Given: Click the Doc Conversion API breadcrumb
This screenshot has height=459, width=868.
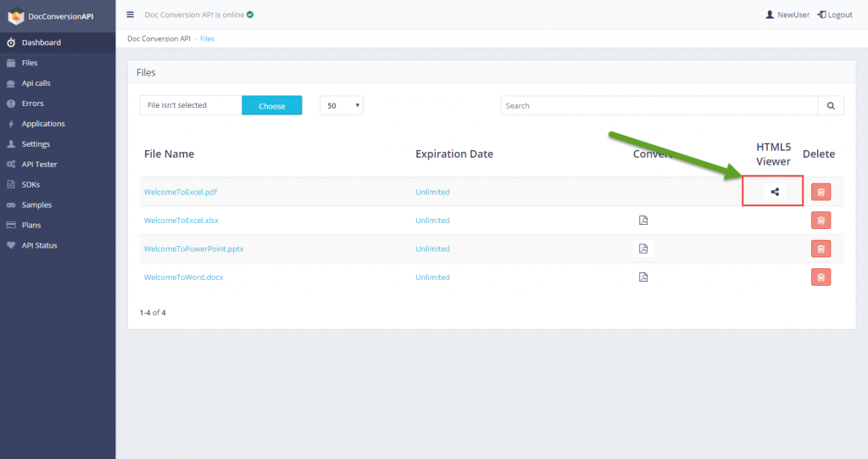Looking at the screenshot, I should 159,39.
